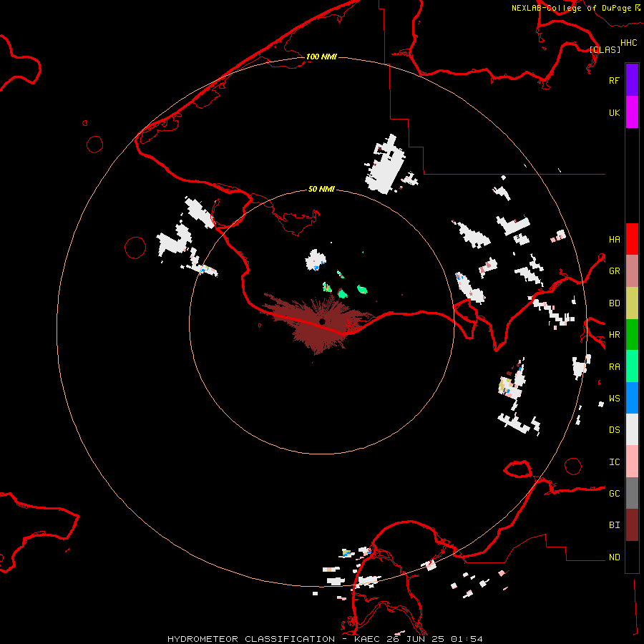This screenshot has width=644, height=644.
Task: Click the 100 NMI range ring label
Action: click(x=321, y=57)
